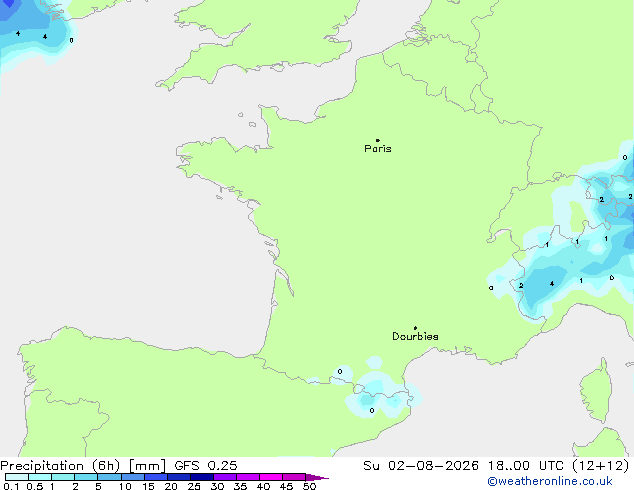The image size is (634, 490).
Task: Select the Dourbies location dot marker
Action: (415, 328)
